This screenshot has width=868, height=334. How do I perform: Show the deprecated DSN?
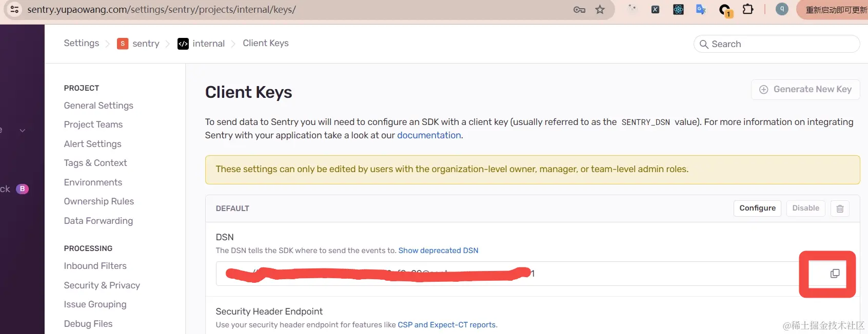(x=438, y=251)
